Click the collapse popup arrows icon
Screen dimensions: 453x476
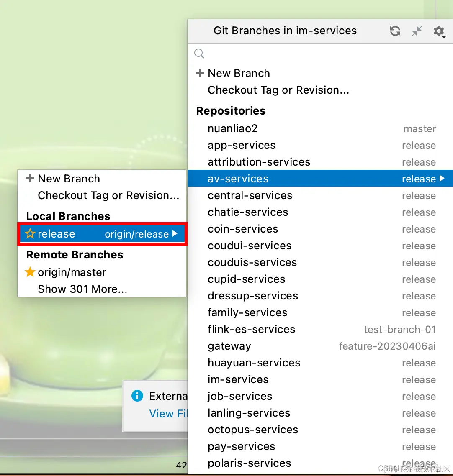417,31
